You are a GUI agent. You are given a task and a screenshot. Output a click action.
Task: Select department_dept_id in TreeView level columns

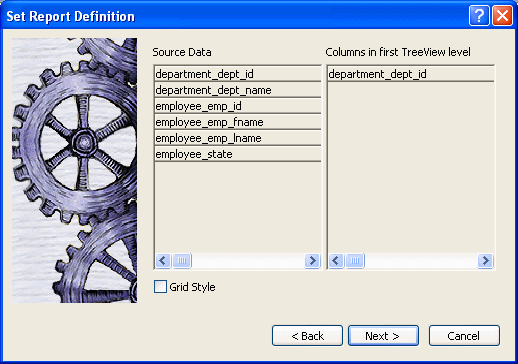411,74
